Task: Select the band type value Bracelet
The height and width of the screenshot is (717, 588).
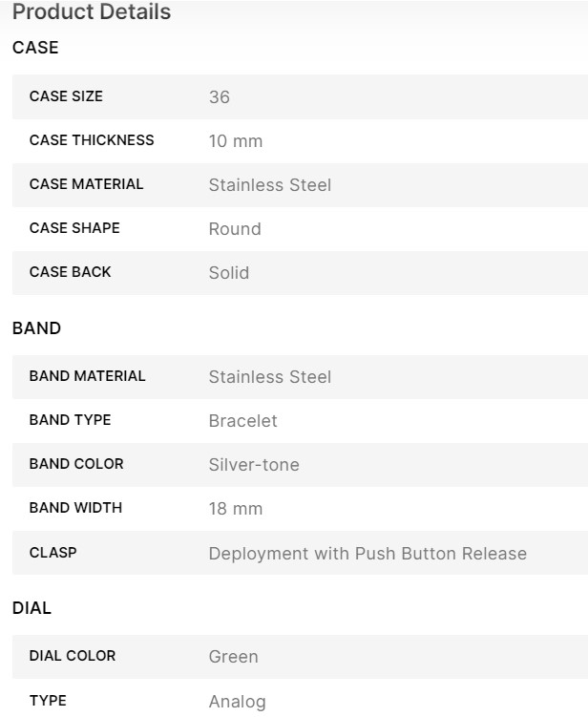Action: click(243, 421)
